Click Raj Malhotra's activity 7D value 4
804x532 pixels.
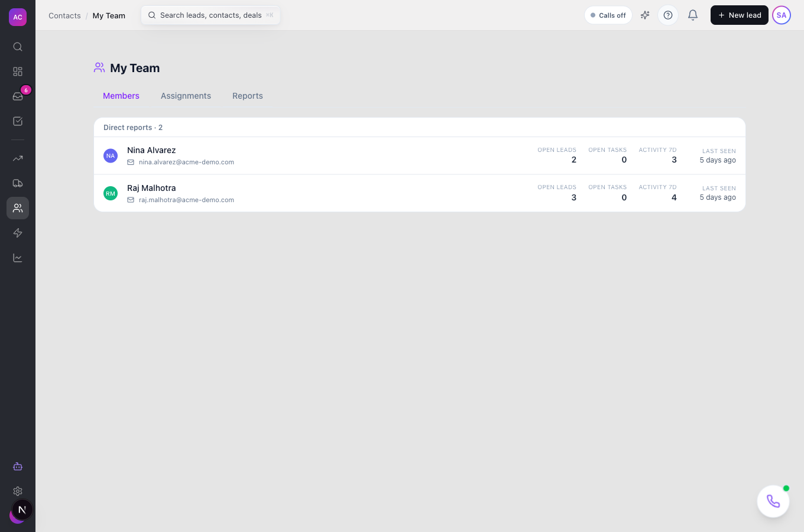pyautogui.click(x=674, y=197)
